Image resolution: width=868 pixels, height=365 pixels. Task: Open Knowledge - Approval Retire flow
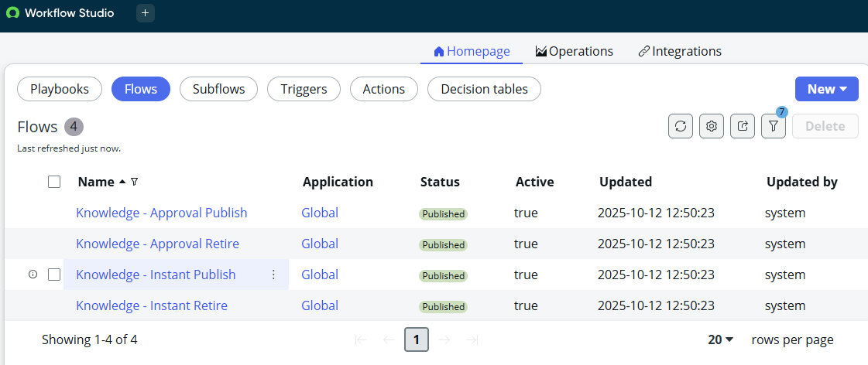click(x=157, y=244)
